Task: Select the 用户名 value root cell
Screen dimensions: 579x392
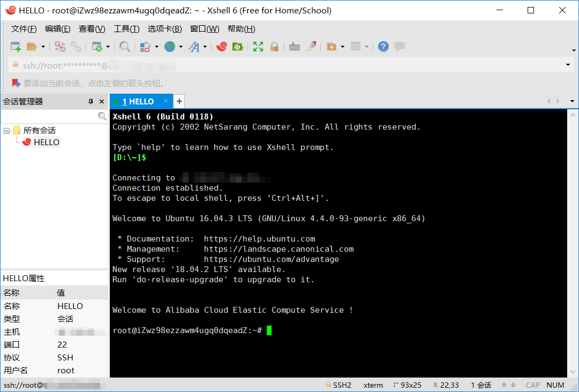Action: pyautogui.click(x=81, y=371)
